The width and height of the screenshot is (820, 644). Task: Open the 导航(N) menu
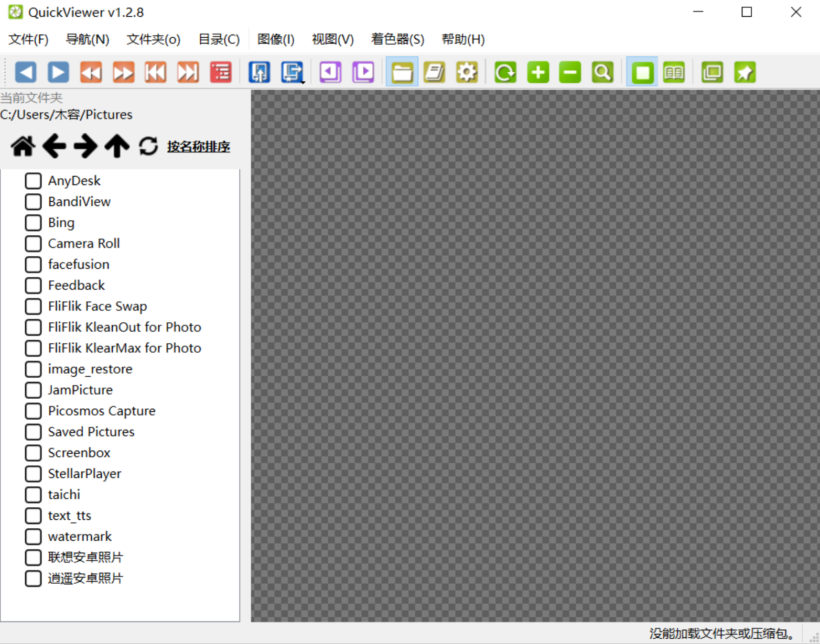pyautogui.click(x=88, y=39)
